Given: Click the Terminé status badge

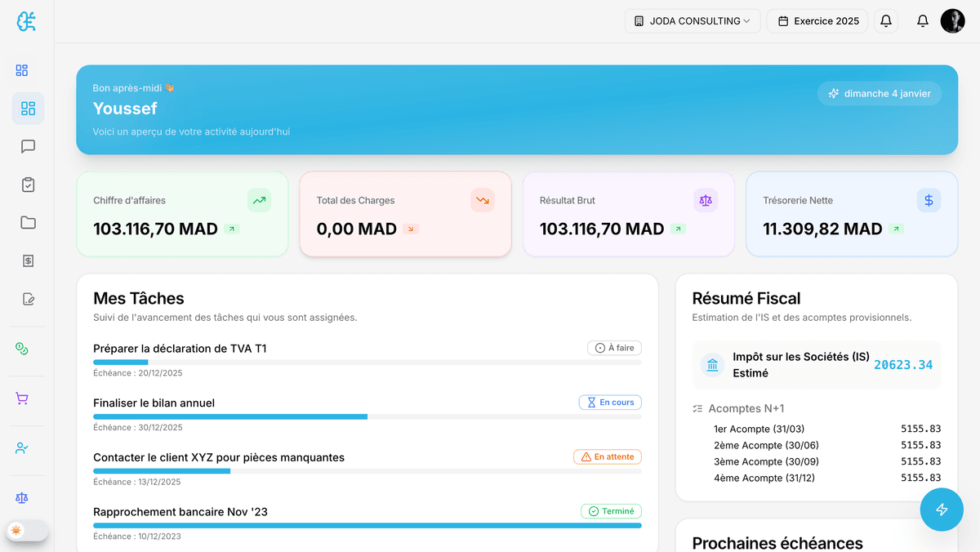Looking at the screenshot, I should (x=612, y=511).
